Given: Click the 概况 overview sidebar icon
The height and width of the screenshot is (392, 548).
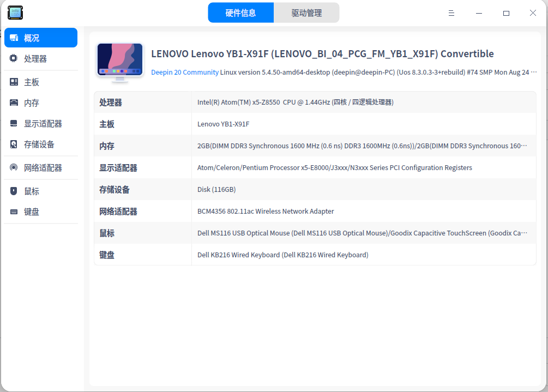Looking at the screenshot, I should (x=15, y=37).
